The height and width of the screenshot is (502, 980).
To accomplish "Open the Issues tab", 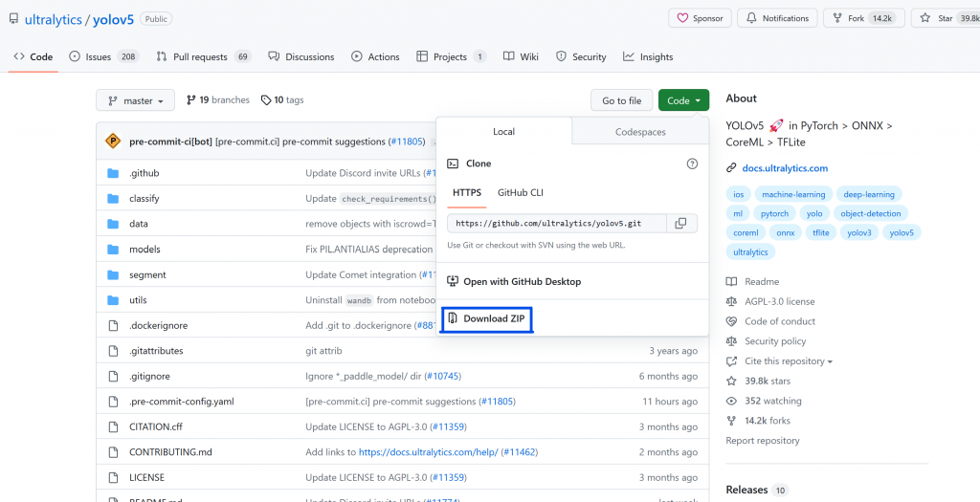I will [103, 56].
